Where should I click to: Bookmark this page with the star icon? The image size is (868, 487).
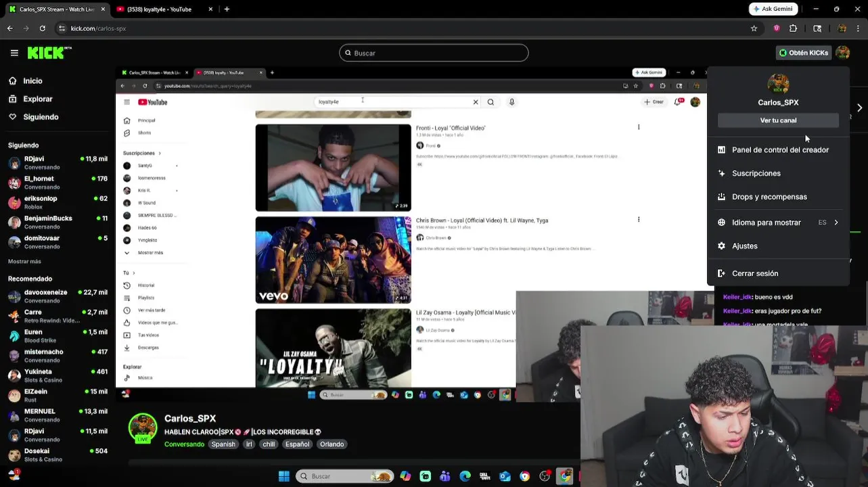click(754, 28)
